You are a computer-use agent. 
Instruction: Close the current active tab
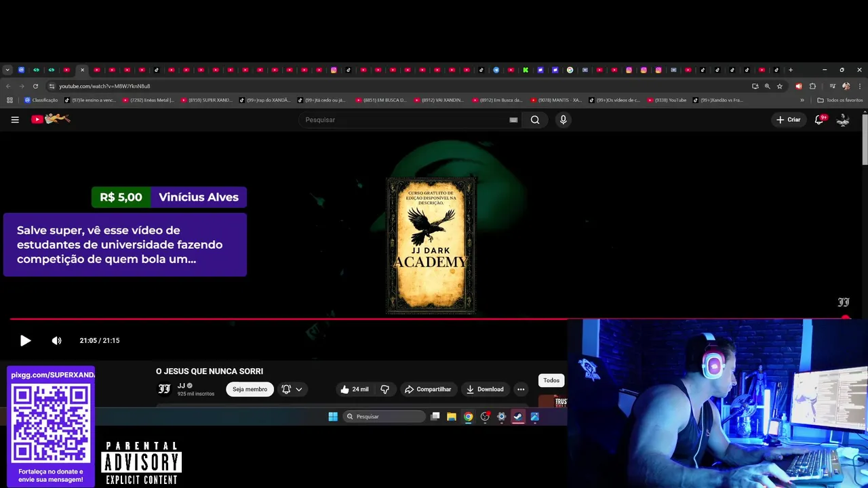[x=82, y=70]
